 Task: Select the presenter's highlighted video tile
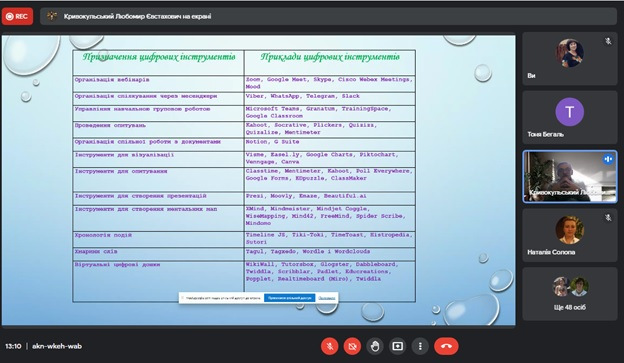pyautogui.click(x=569, y=176)
